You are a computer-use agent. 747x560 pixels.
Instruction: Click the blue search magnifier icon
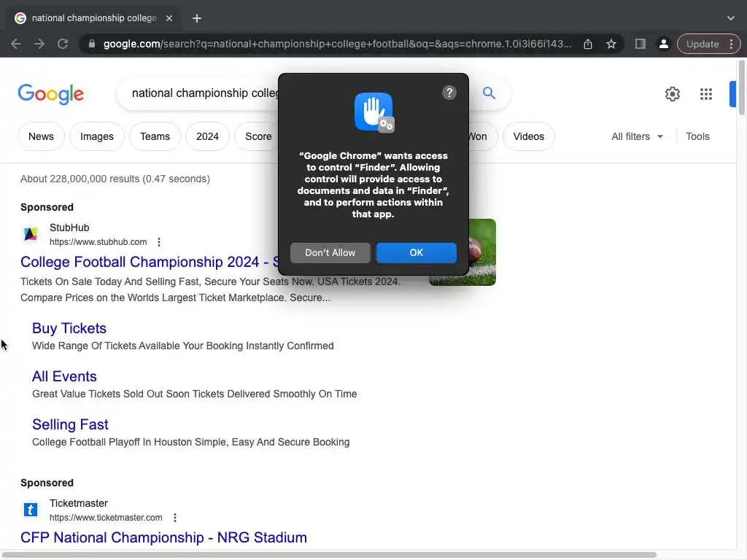coord(489,93)
